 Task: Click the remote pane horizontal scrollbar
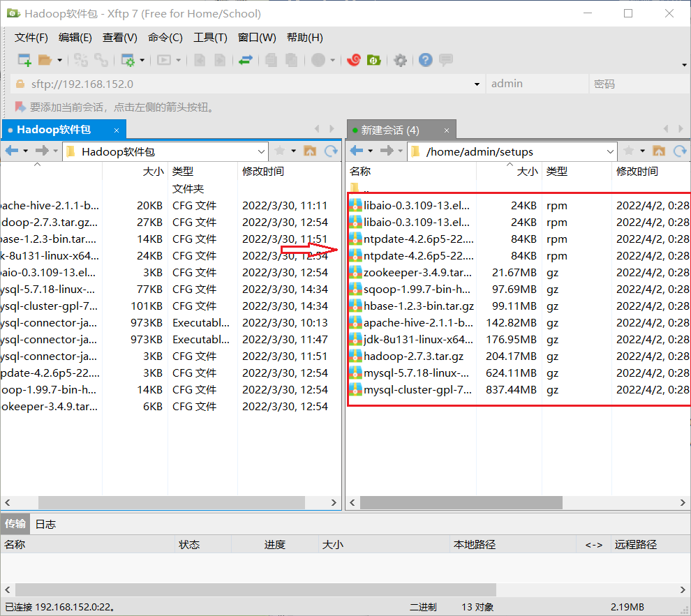click(461, 502)
